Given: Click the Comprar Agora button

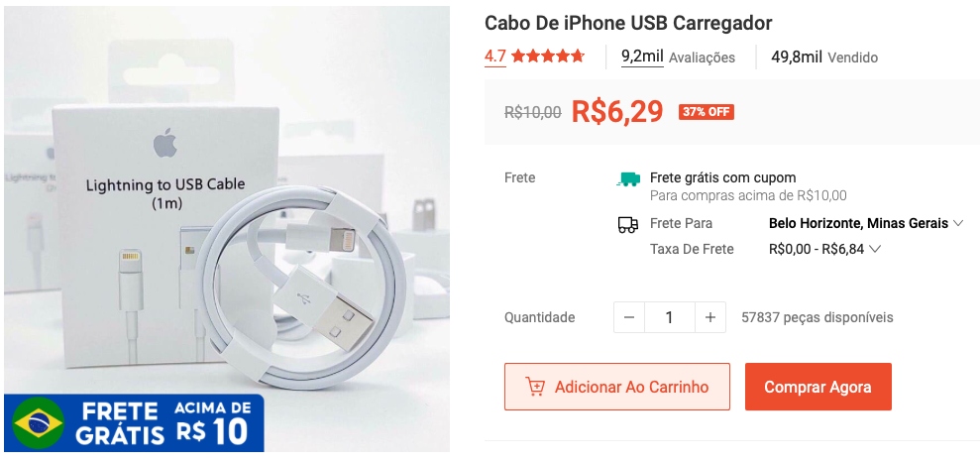Looking at the screenshot, I should pos(818,387).
